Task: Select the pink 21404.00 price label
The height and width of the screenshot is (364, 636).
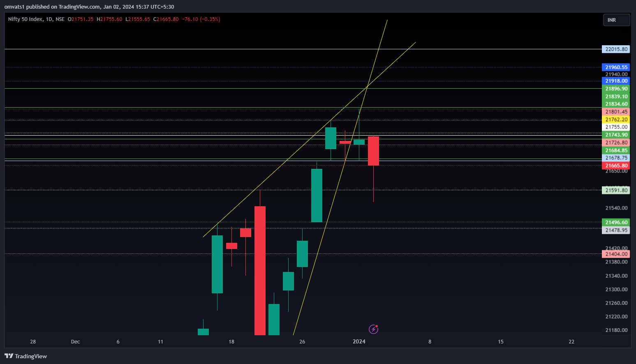Action: click(616, 254)
